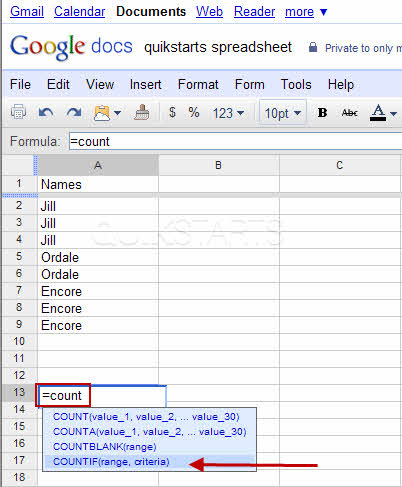Apply percent number format

pos(194,112)
